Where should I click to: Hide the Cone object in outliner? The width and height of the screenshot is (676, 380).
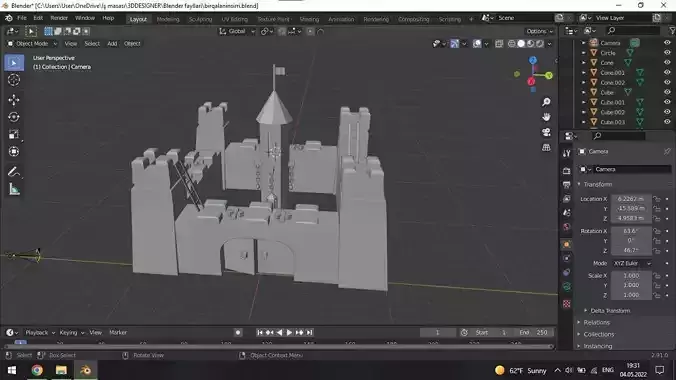[667, 63]
